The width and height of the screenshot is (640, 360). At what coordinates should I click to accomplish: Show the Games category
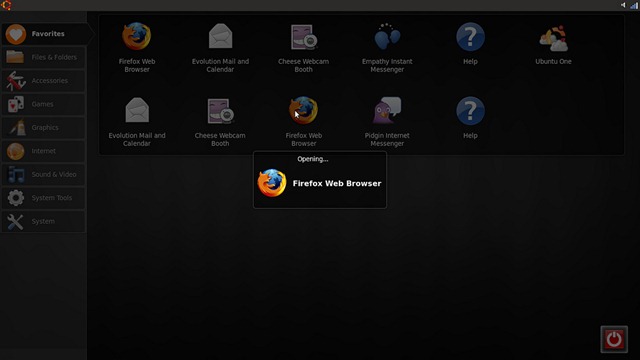click(44, 104)
